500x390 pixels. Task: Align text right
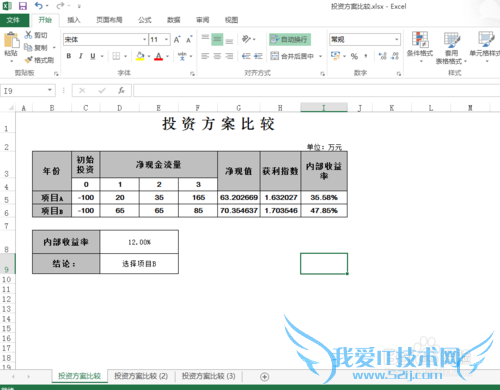pos(229,56)
